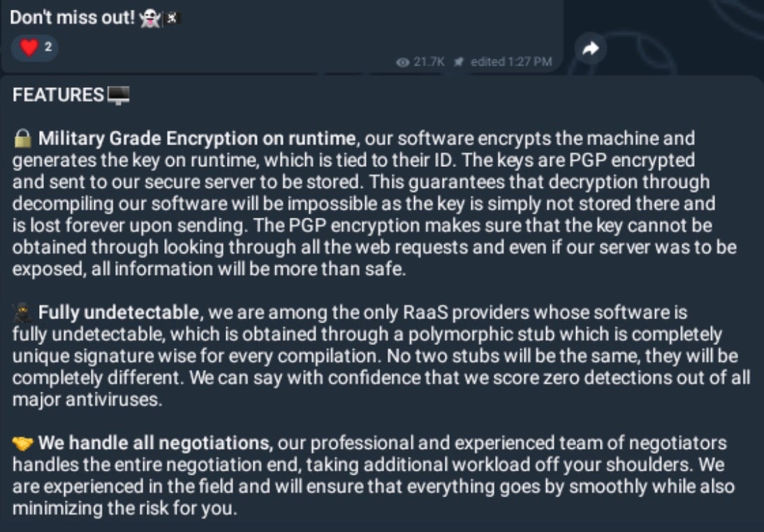Click the eye views icon
This screenshot has width=764, height=532.
(402, 62)
